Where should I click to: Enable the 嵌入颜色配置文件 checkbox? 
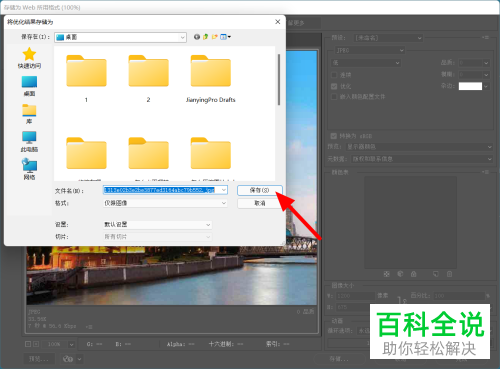pyautogui.click(x=334, y=97)
